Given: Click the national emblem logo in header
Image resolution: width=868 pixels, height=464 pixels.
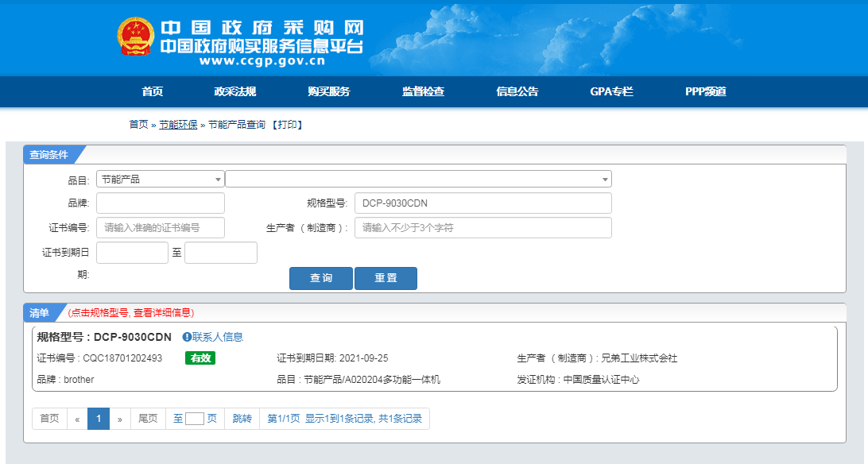Looking at the screenshot, I should tap(136, 37).
